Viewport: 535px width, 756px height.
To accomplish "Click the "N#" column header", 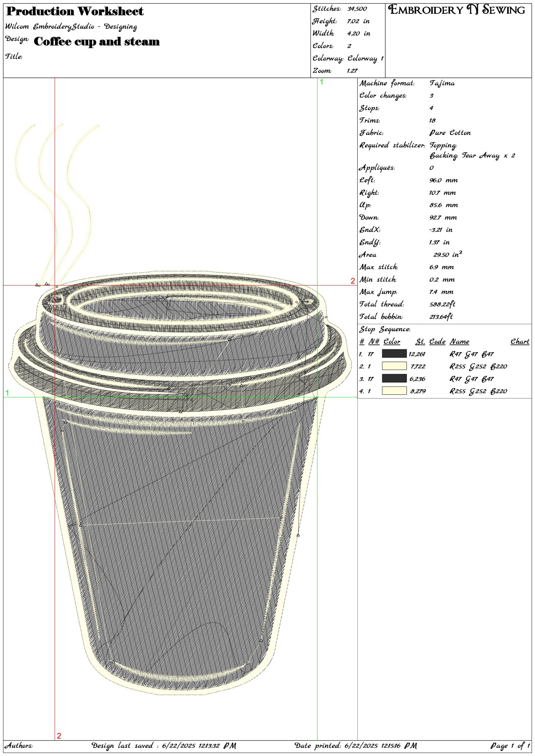I will pyautogui.click(x=374, y=341).
